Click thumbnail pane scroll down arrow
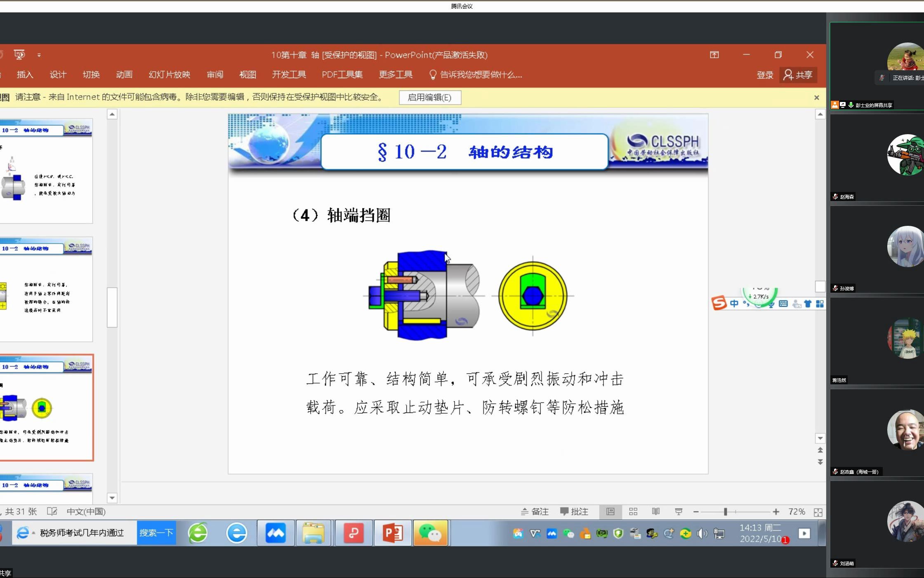This screenshot has width=924, height=578. [112, 497]
